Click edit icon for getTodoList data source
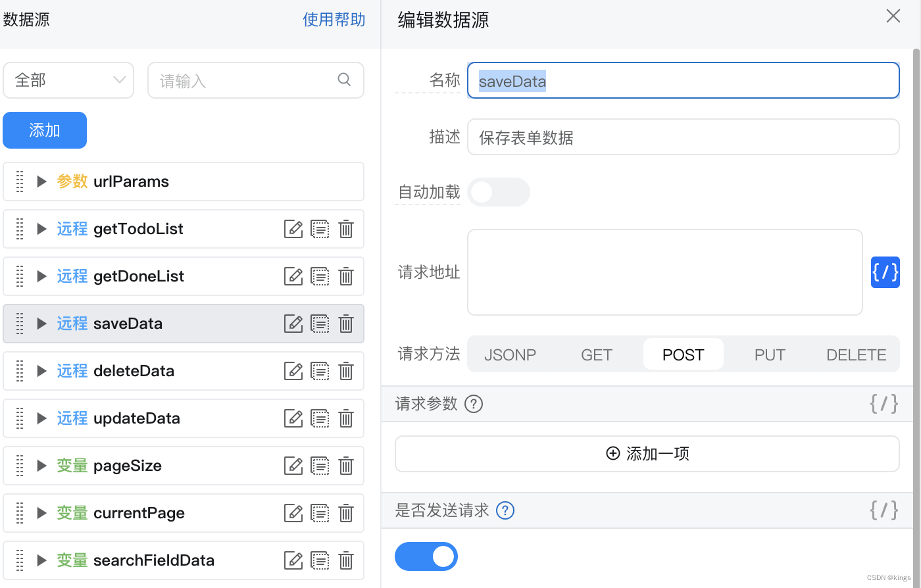The image size is (921, 588). tap(293, 229)
